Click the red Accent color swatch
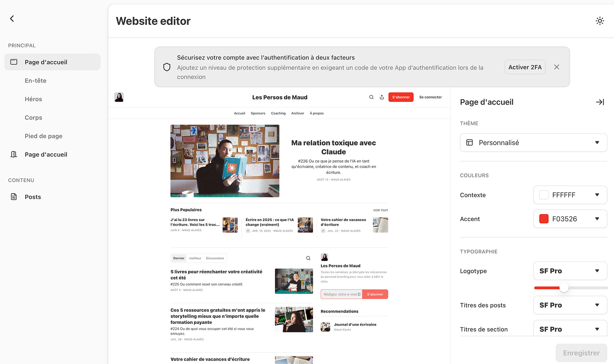Viewport: 614px width, 364px height. (x=544, y=219)
